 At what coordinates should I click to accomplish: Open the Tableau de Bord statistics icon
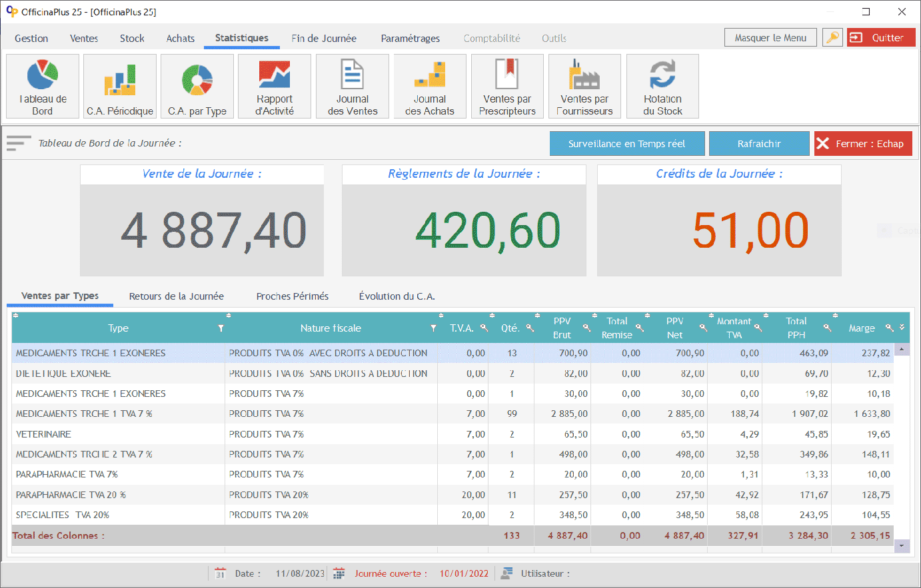point(43,87)
